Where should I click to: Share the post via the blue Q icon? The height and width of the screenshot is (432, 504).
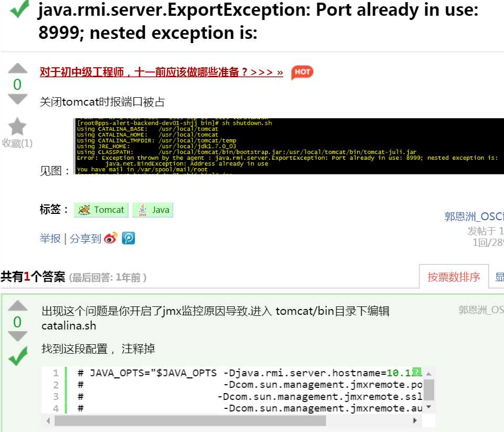pos(128,239)
